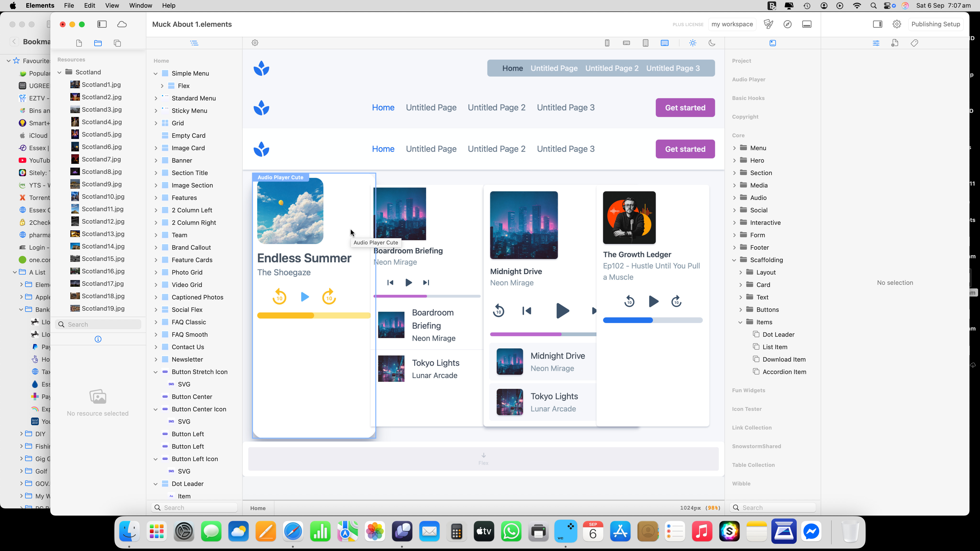Expand the Standard Menu tree node

click(156, 99)
